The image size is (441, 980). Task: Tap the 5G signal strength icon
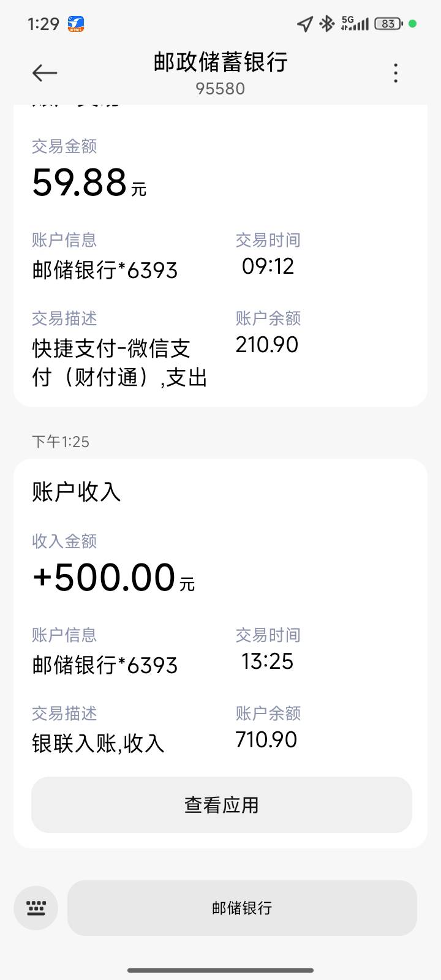point(355,24)
